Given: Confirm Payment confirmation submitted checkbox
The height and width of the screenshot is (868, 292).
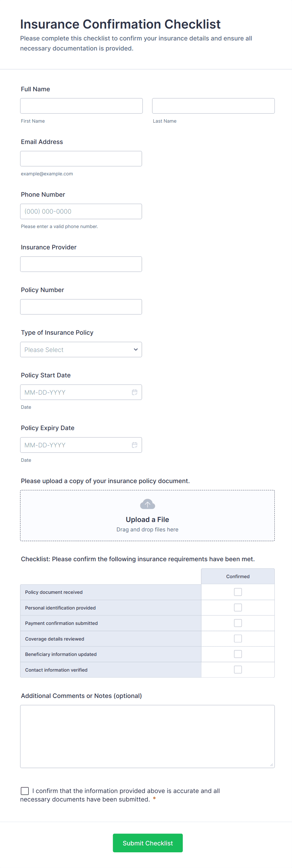Looking at the screenshot, I should [x=238, y=623].
